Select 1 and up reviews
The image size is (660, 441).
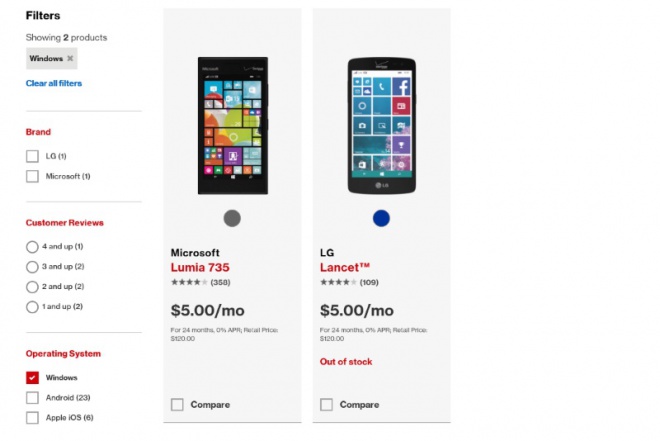(x=33, y=307)
